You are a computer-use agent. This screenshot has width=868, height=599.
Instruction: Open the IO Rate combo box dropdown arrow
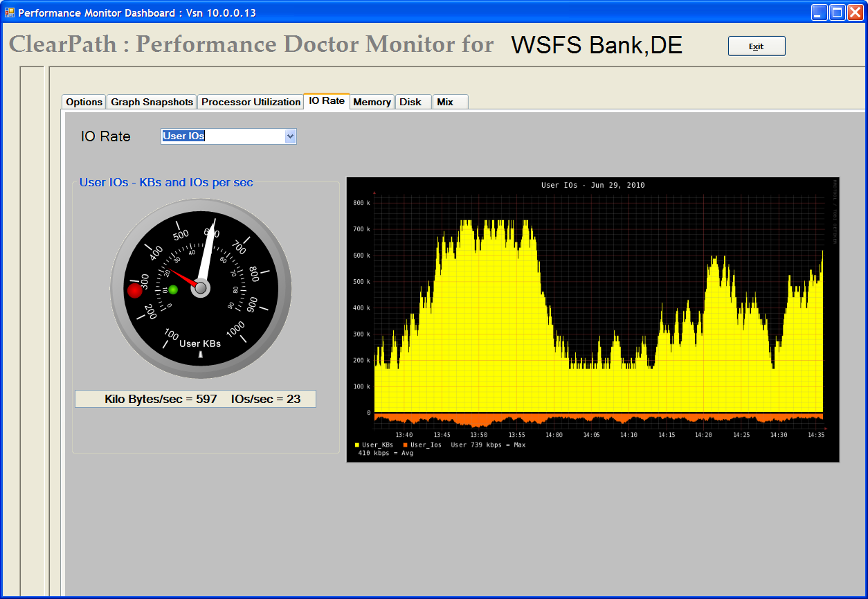coord(291,136)
